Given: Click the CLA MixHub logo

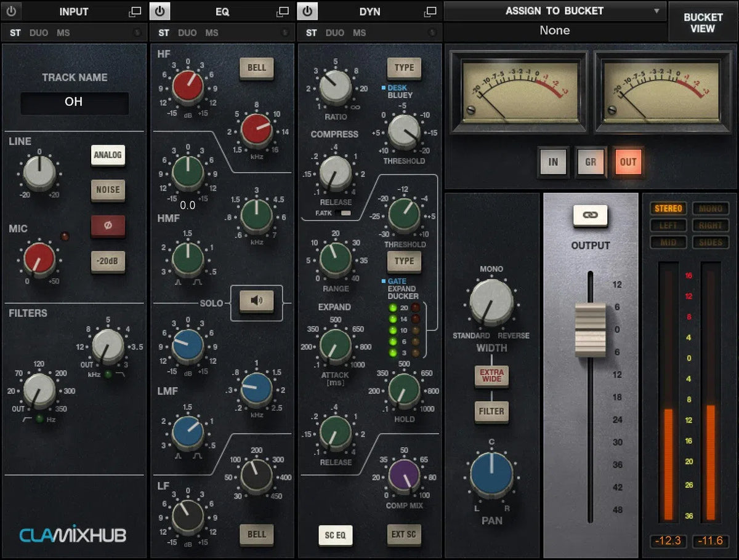Looking at the screenshot, I should [x=74, y=535].
